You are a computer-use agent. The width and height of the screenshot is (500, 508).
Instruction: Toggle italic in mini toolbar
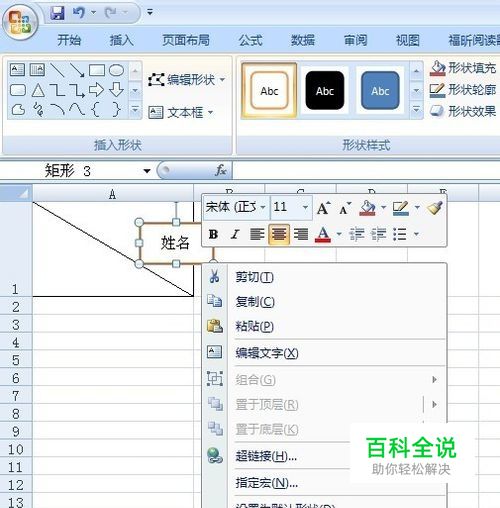(235, 234)
